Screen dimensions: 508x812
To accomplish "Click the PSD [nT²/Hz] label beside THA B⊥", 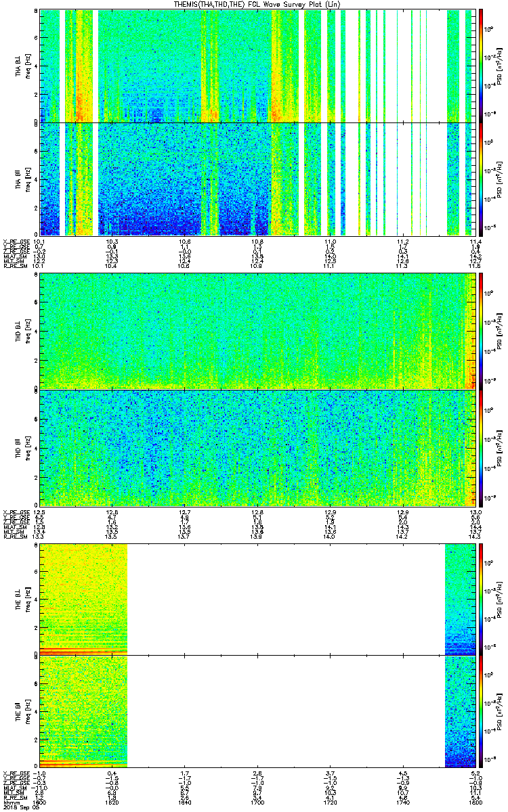I will click(499, 66).
